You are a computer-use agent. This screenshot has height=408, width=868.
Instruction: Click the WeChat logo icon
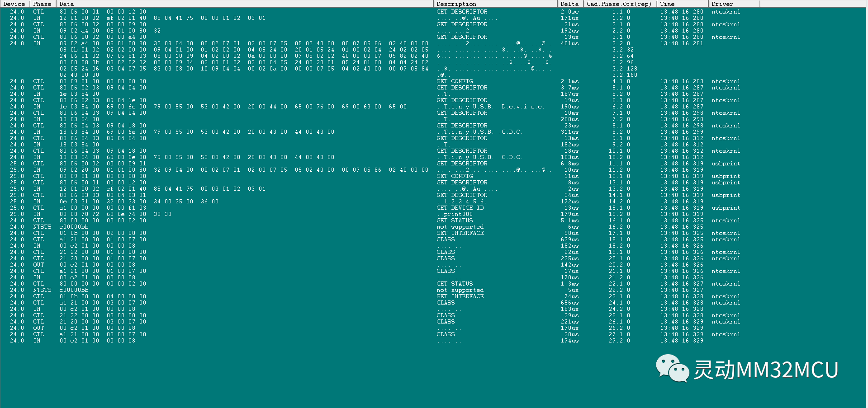click(x=672, y=368)
